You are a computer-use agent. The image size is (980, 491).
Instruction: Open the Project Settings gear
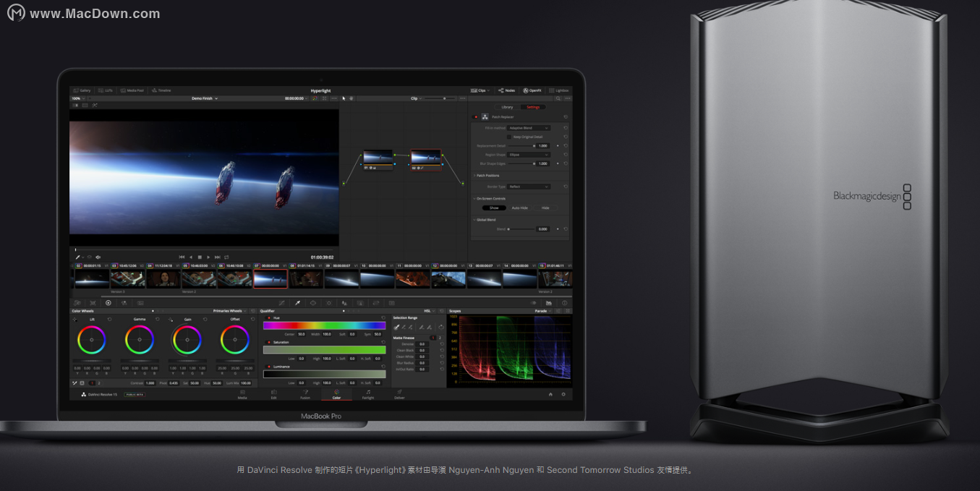(x=563, y=394)
